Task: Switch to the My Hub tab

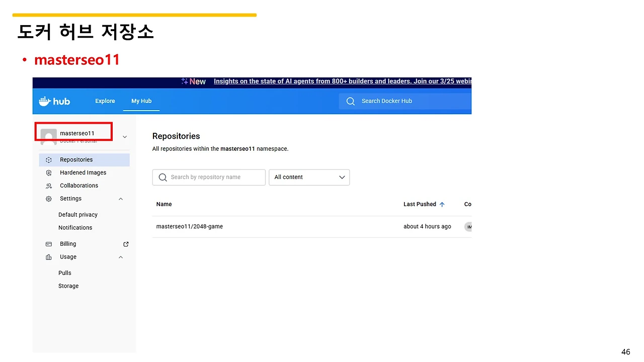Action: pos(141,101)
